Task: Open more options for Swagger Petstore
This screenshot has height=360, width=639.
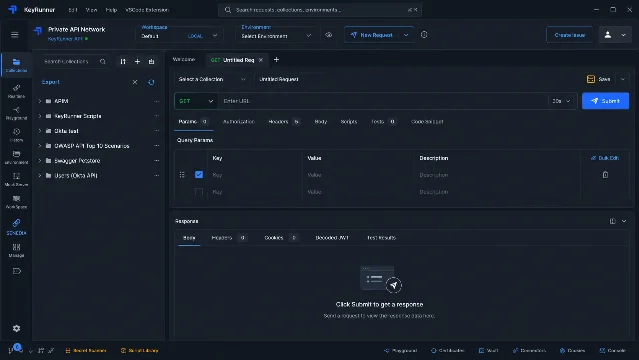Action: coord(156,161)
